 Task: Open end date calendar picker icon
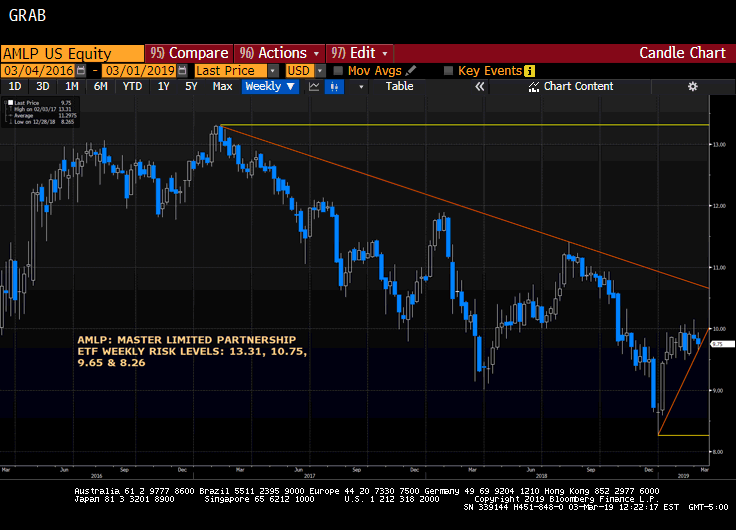183,71
